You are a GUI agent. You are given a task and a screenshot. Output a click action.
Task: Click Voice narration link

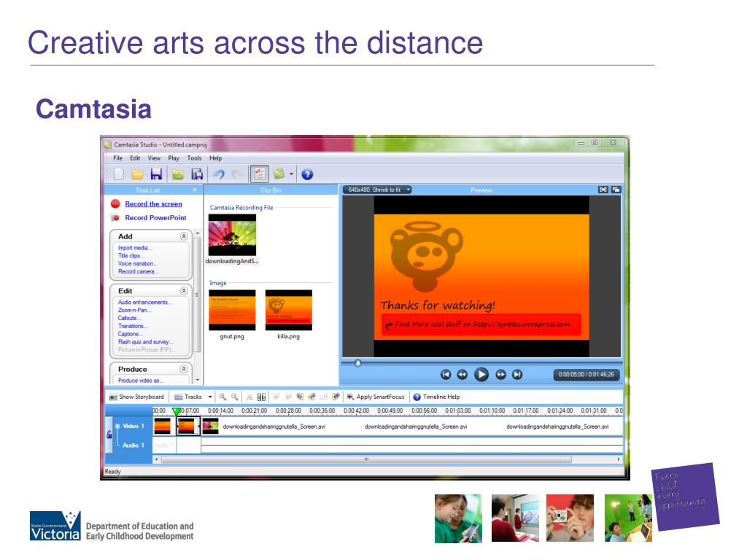(138, 263)
